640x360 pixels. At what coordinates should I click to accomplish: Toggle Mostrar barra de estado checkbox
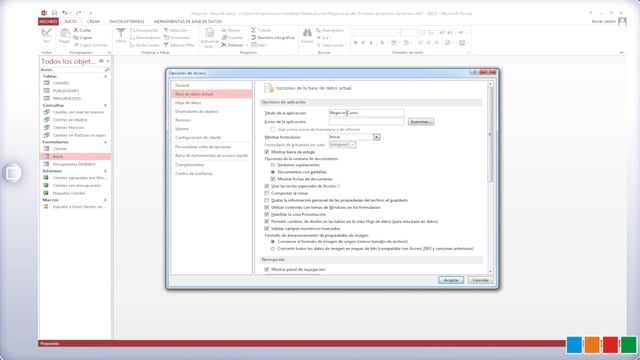(267, 152)
